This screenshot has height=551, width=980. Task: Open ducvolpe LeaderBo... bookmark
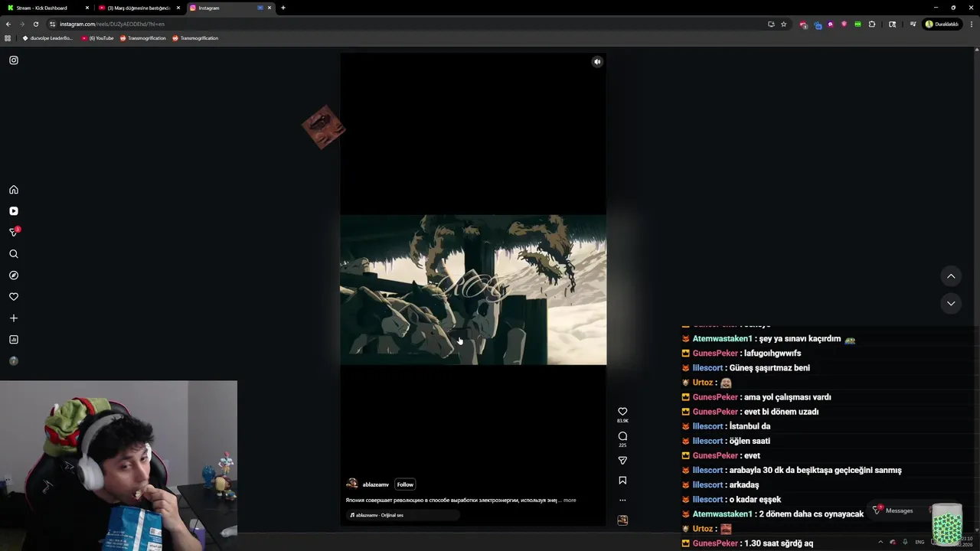pyautogui.click(x=47, y=38)
